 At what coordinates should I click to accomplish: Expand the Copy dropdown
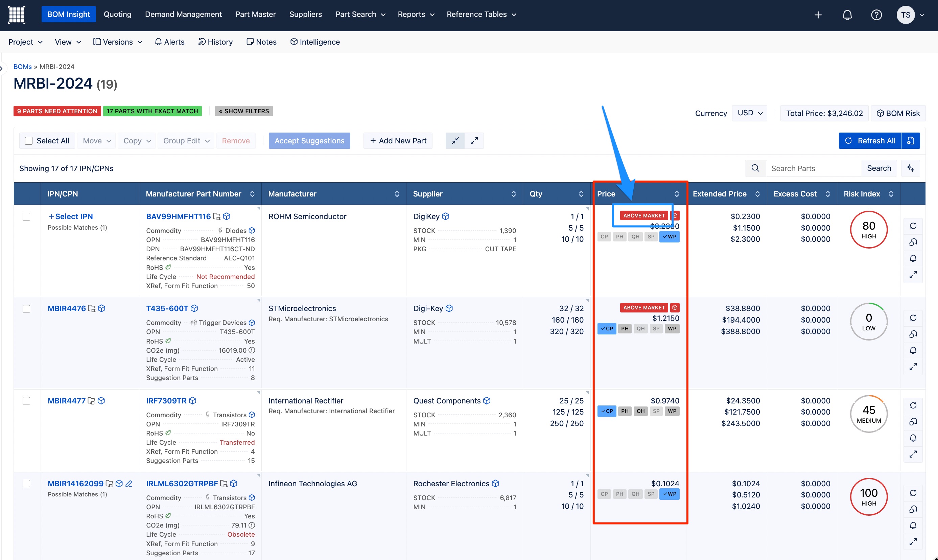point(137,141)
